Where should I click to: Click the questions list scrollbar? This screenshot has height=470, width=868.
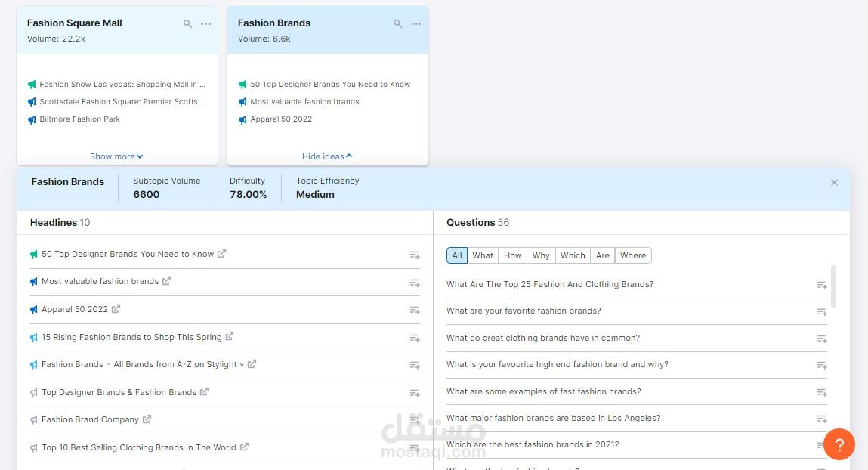pos(833,286)
